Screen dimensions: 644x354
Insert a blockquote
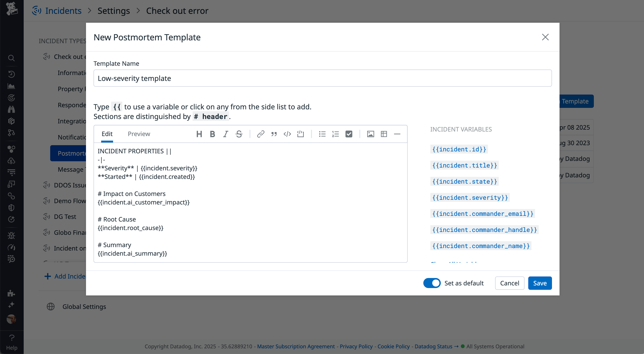pos(274,134)
